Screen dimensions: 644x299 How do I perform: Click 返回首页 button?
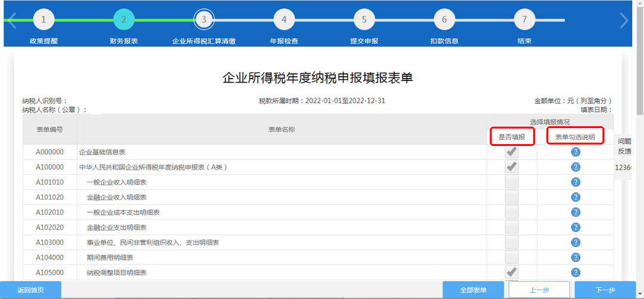click(30, 290)
